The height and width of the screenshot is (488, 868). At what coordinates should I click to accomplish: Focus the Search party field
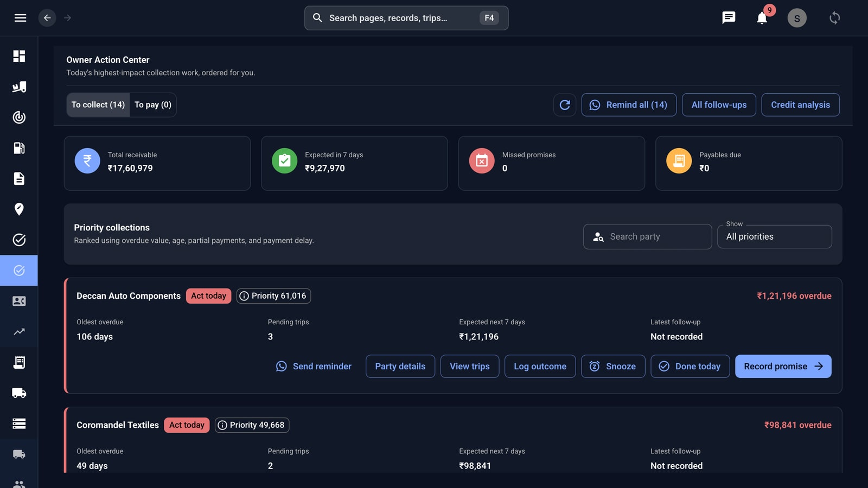[x=647, y=236]
